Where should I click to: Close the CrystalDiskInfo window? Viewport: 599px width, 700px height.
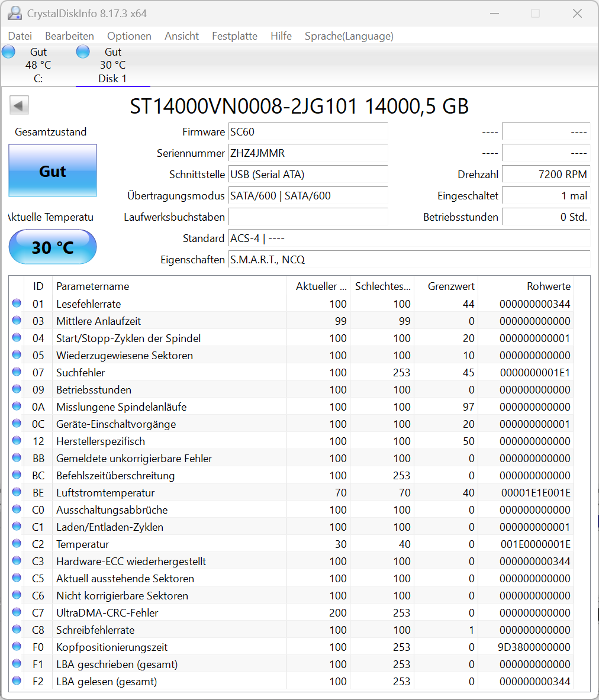[577, 14]
